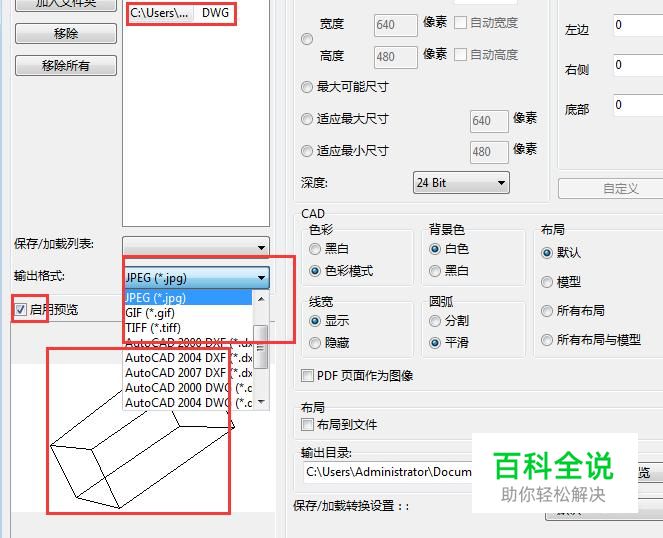This screenshot has width=663, height=538.
Task: Select the width/height size radio button
Action: click(x=307, y=39)
